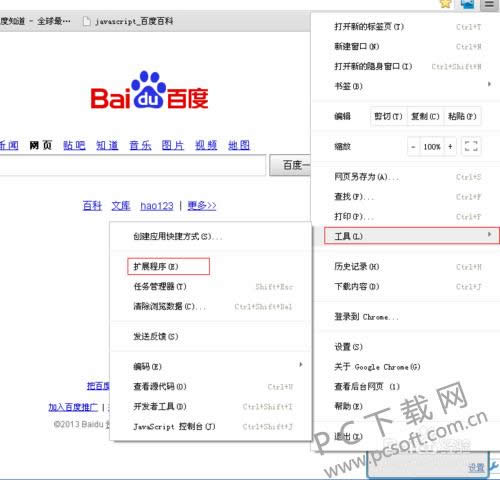Click the 剪切 (T) cut button
The height and width of the screenshot is (480, 500).
(x=388, y=116)
